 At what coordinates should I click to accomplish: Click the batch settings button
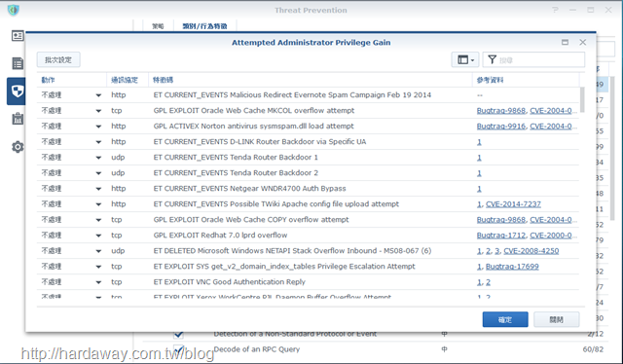coord(58,59)
